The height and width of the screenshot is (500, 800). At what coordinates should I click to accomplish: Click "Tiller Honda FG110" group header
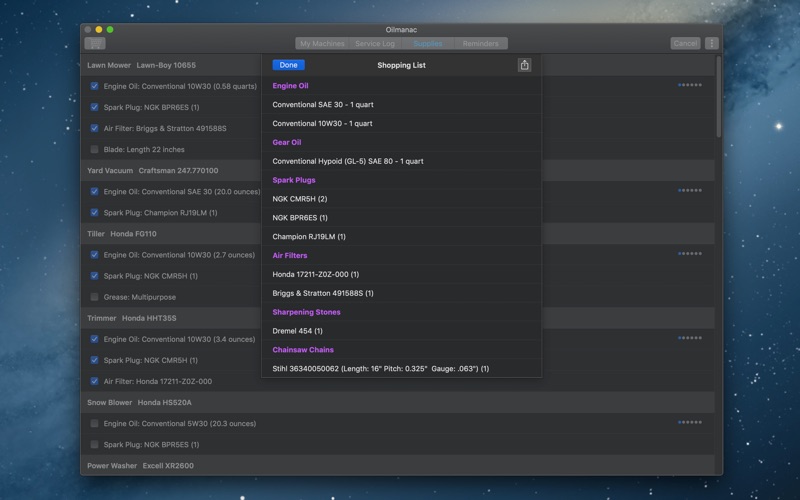pos(122,234)
